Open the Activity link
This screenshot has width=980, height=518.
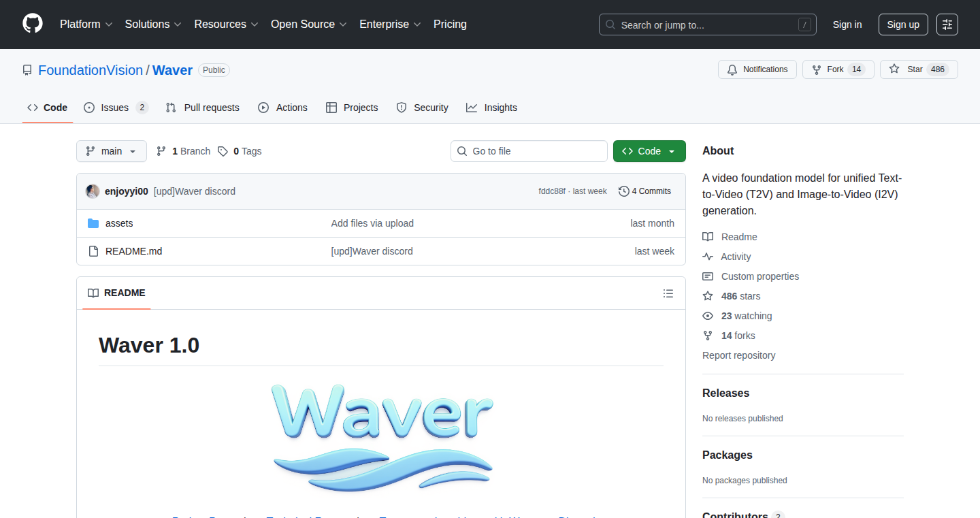pos(727,257)
